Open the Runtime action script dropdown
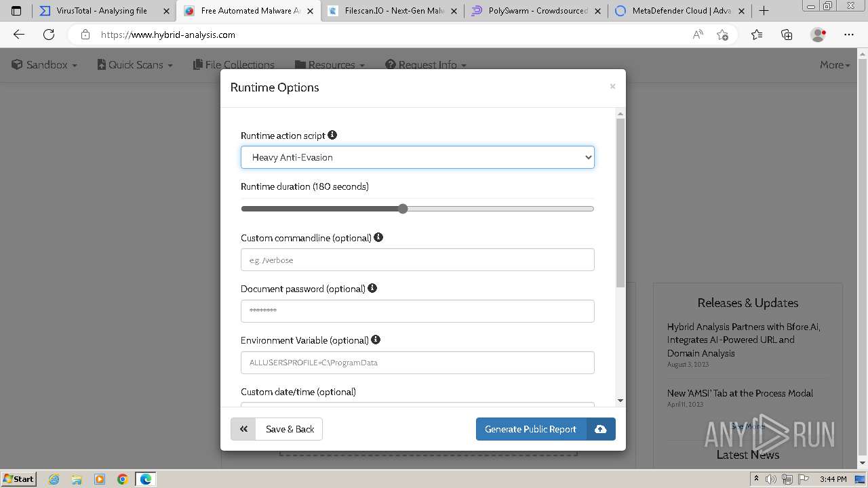The height and width of the screenshot is (488, 868). (417, 157)
